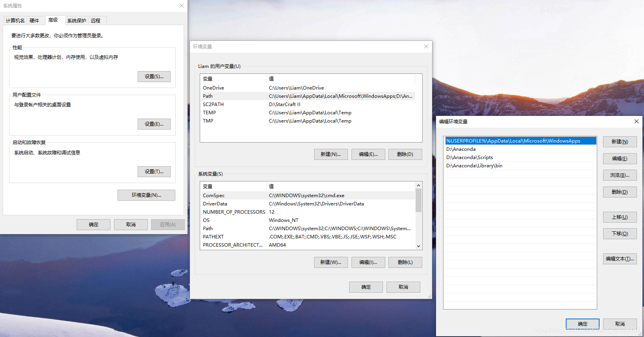644x337 pixels.
Task: Open the 系统保护 tab
Action: tap(77, 21)
